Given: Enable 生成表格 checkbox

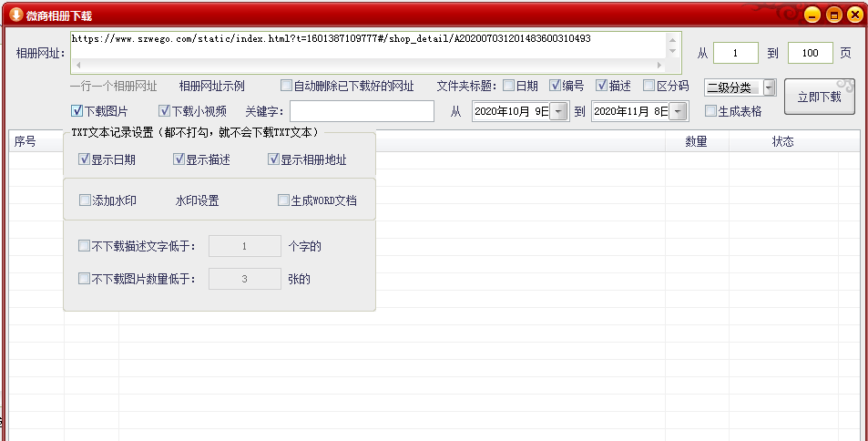Looking at the screenshot, I should tap(710, 111).
